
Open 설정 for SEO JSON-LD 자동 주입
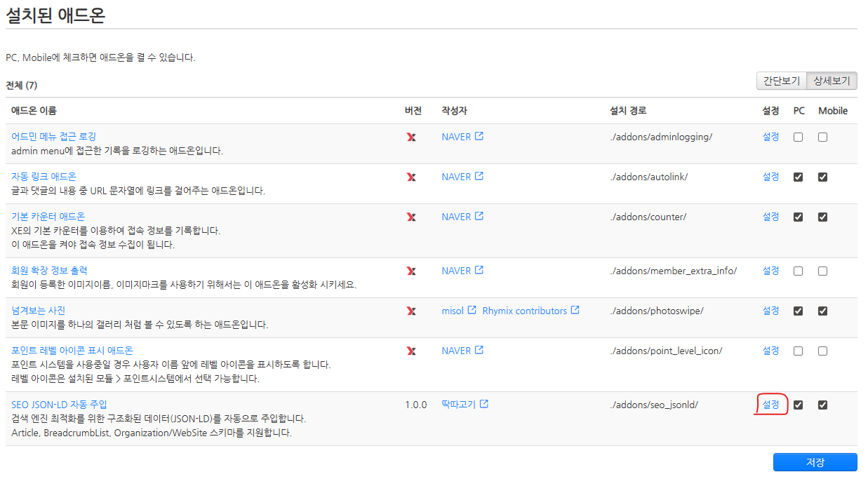point(770,405)
